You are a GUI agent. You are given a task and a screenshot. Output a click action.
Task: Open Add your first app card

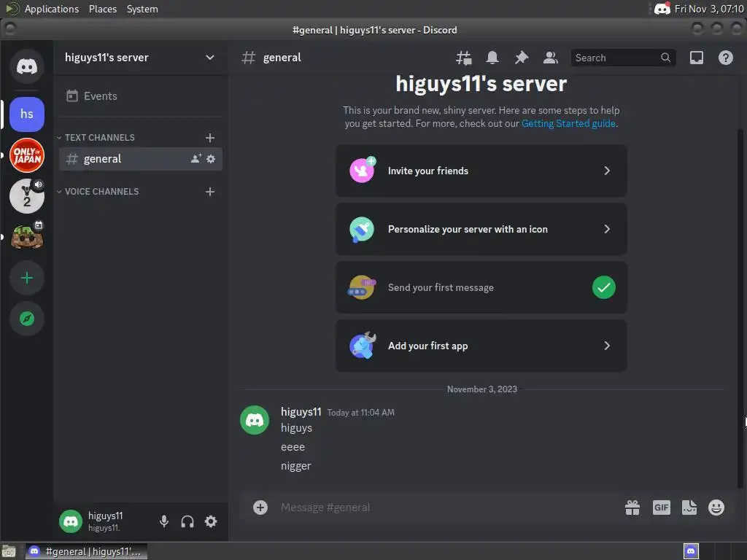coord(481,346)
